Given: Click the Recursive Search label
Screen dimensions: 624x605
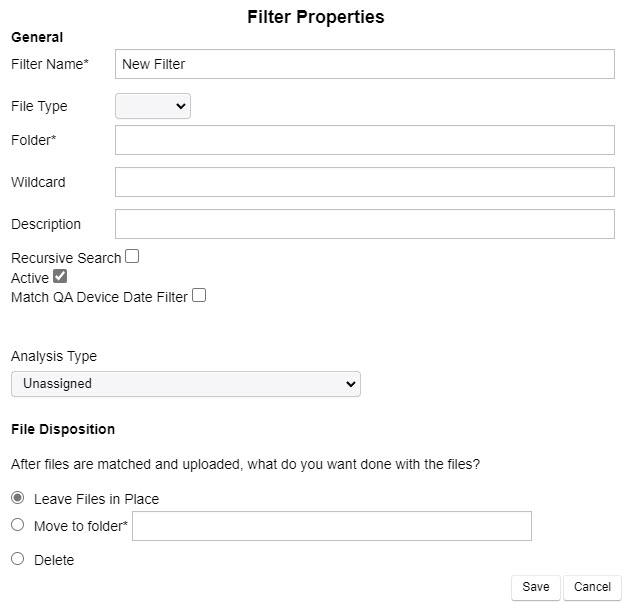Looking at the screenshot, I should (66, 258).
